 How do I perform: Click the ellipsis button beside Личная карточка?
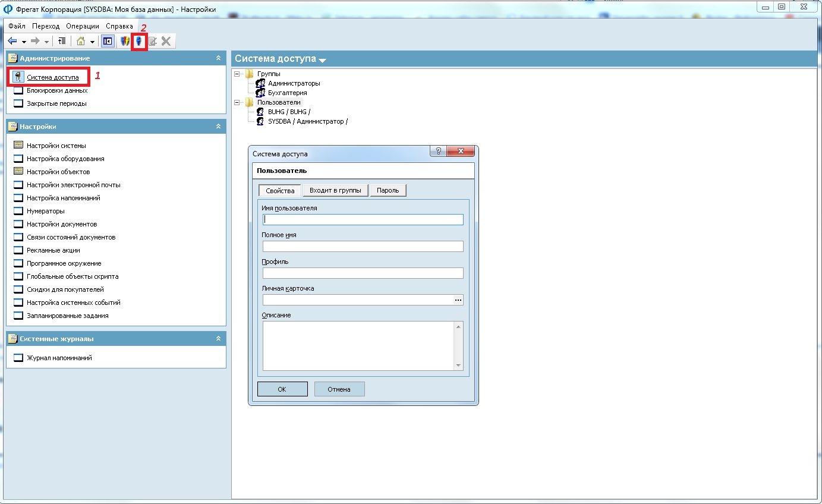click(x=458, y=300)
